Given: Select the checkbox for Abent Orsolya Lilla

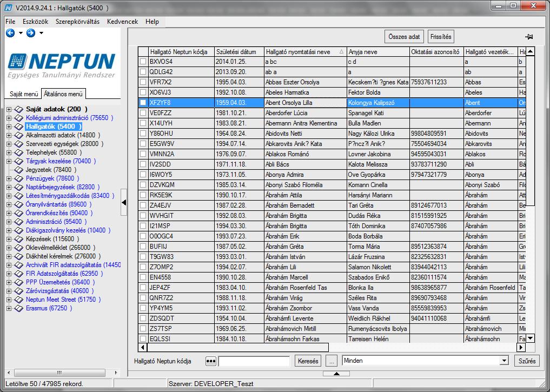Looking at the screenshot, I should pyautogui.click(x=143, y=103).
